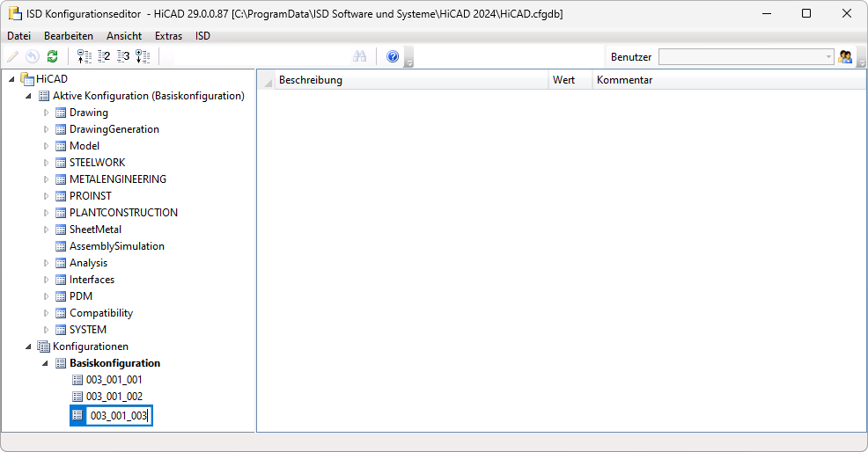868x452 pixels.
Task: Select the DrawingGeneration tree item
Action: point(114,129)
